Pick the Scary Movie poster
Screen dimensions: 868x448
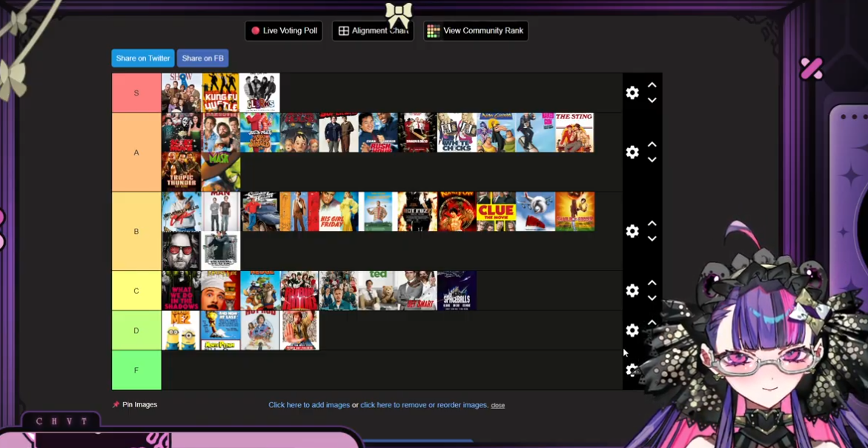[182, 133]
